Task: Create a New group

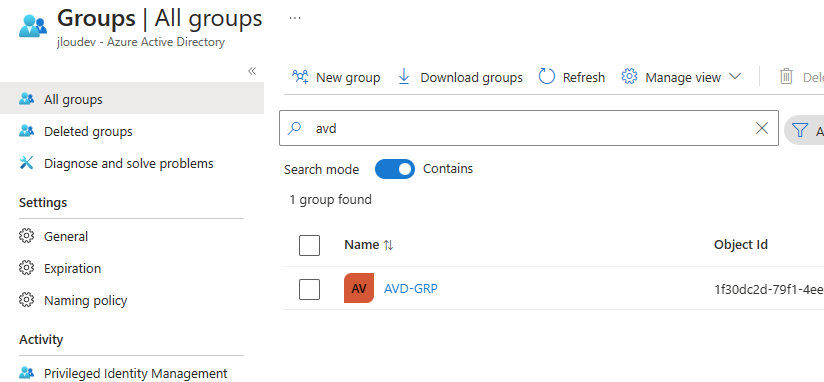Action: [x=336, y=77]
